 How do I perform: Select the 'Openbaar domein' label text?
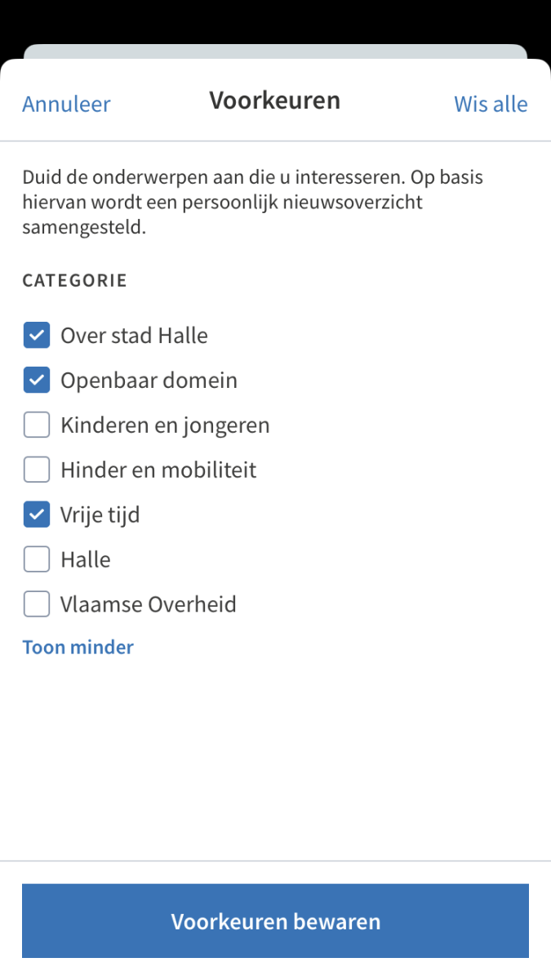pyautogui.click(x=149, y=380)
